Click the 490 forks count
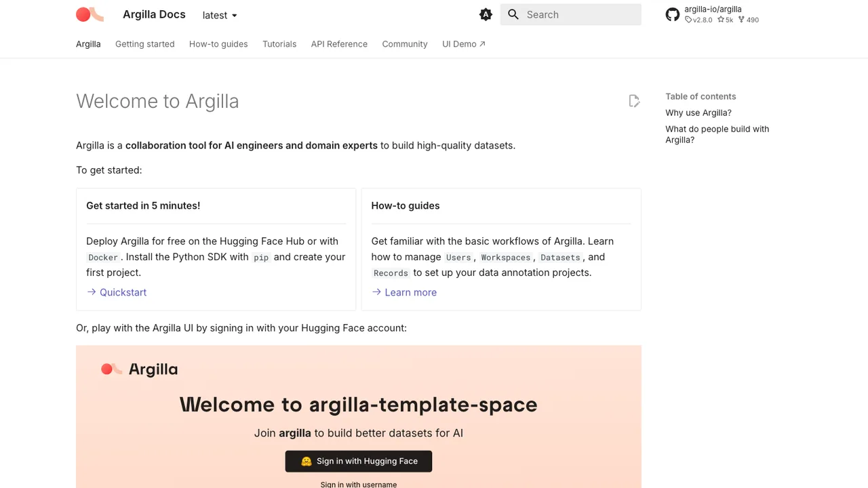This screenshot has width=868, height=488. tap(749, 20)
